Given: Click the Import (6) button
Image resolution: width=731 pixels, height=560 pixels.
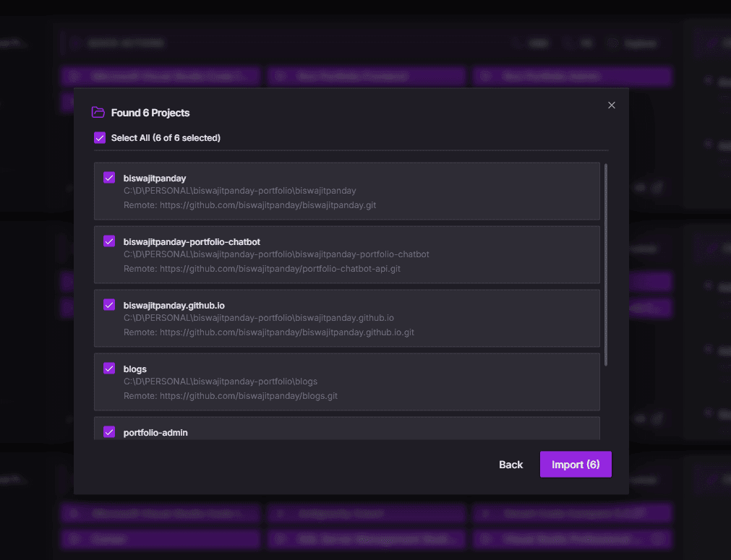Looking at the screenshot, I should [576, 465].
